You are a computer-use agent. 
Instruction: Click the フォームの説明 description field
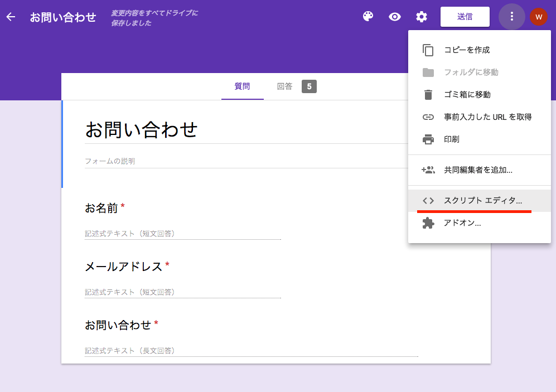[x=246, y=161]
